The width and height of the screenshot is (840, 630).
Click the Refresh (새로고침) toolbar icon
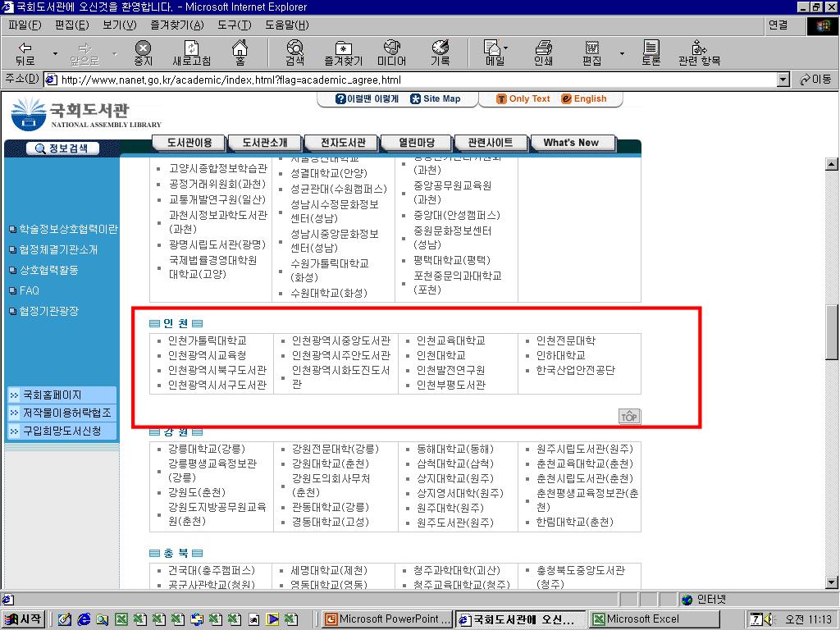coord(191,53)
